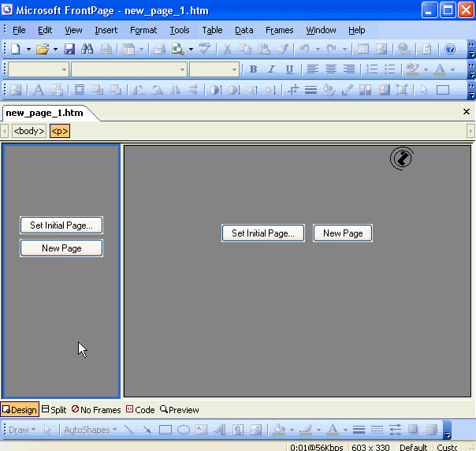Open the Frames menu
476x451 pixels.
tap(279, 30)
